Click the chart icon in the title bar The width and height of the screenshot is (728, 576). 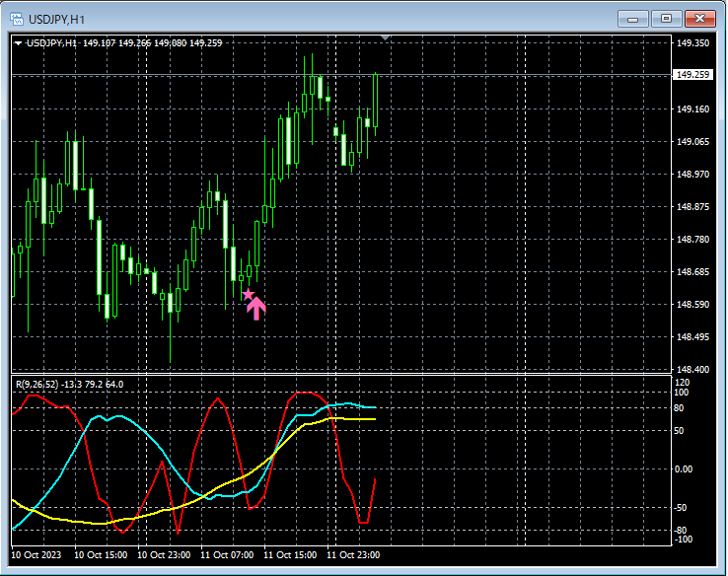coord(17,19)
